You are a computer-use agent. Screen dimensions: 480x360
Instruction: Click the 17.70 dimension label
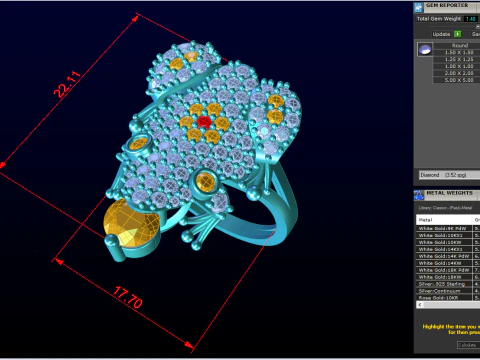[x=128, y=297]
